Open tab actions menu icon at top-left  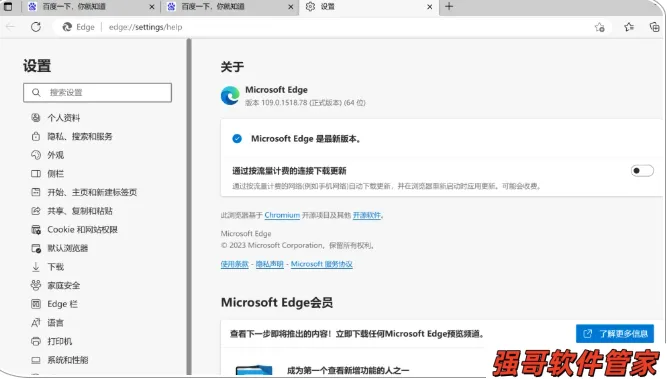tap(8, 6)
